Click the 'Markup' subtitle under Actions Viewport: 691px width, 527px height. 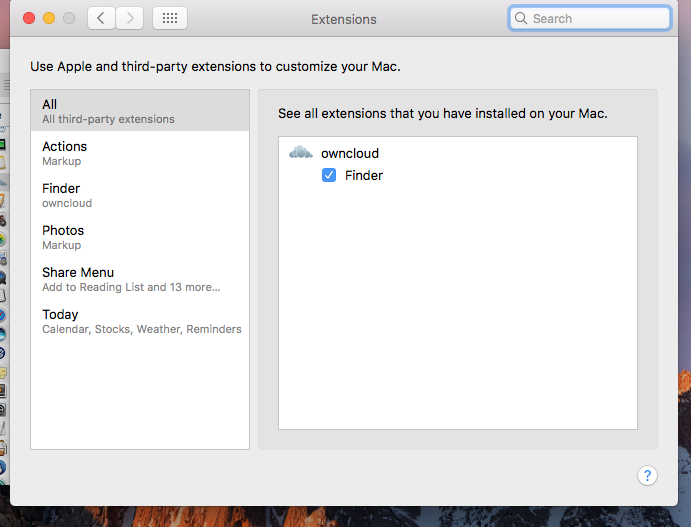(62, 161)
